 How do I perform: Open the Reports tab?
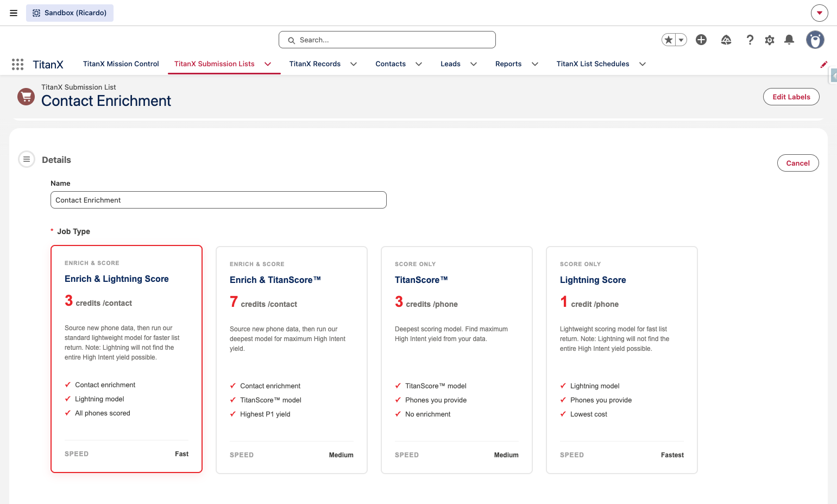(508, 64)
